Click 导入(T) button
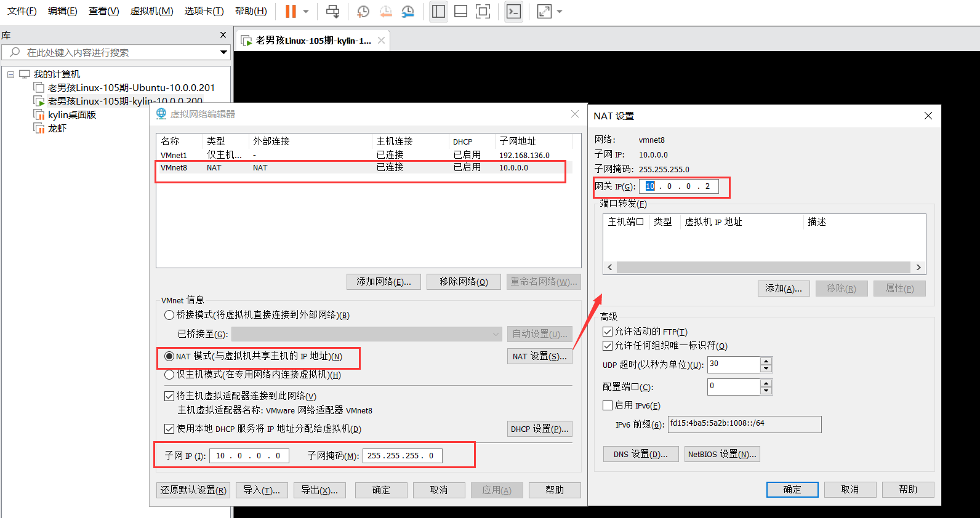The width and height of the screenshot is (980, 518). [262, 490]
